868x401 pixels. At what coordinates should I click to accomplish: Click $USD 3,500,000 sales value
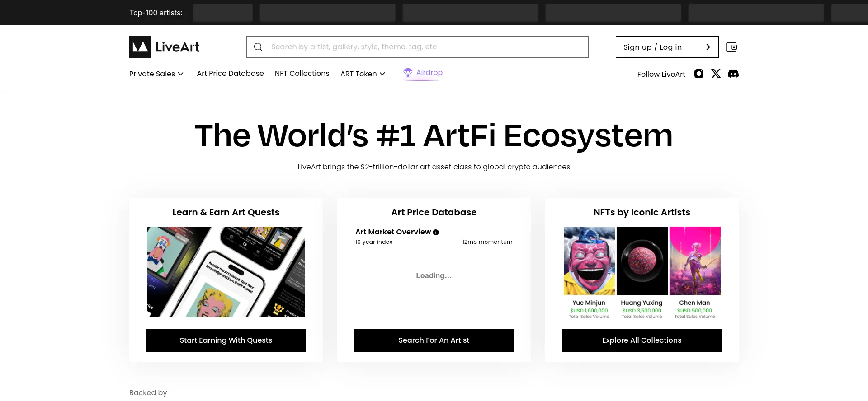[642, 311]
